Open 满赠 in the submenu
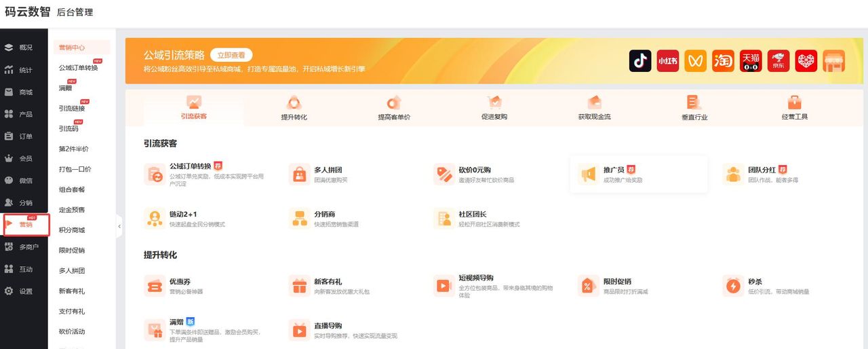 [x=65, y=88]
